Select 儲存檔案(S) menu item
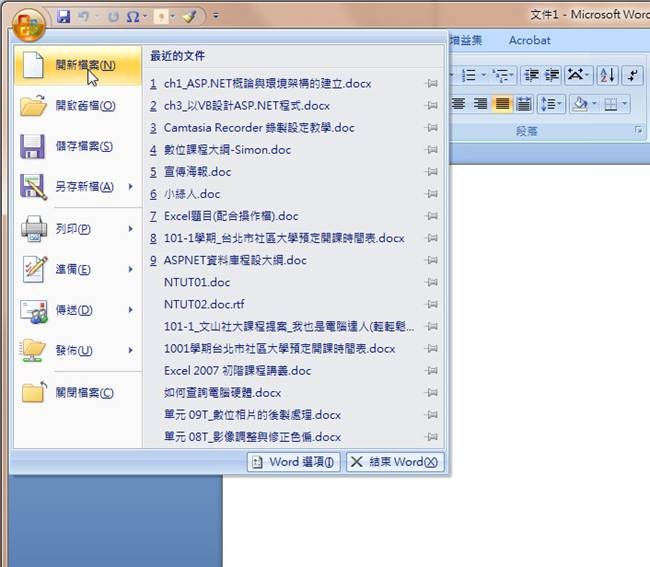The height and width of the screenshot is (567, 650). pyautogui.click(x=78, y=146)
